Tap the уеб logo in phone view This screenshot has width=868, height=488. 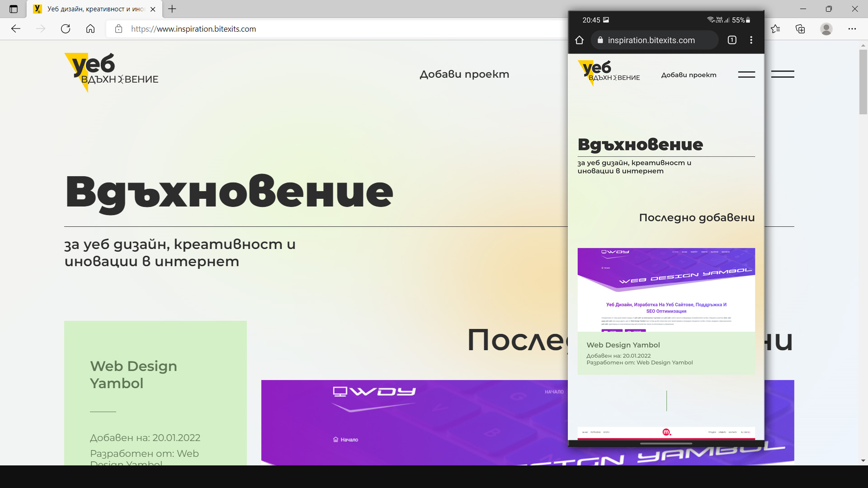609,73
